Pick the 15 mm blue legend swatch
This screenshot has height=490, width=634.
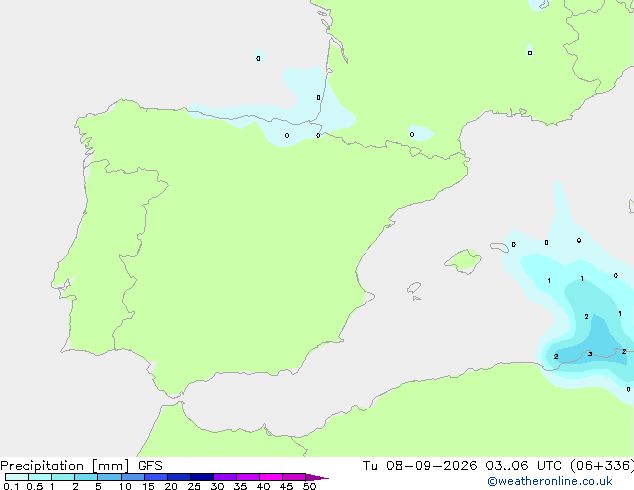[156, 477]
